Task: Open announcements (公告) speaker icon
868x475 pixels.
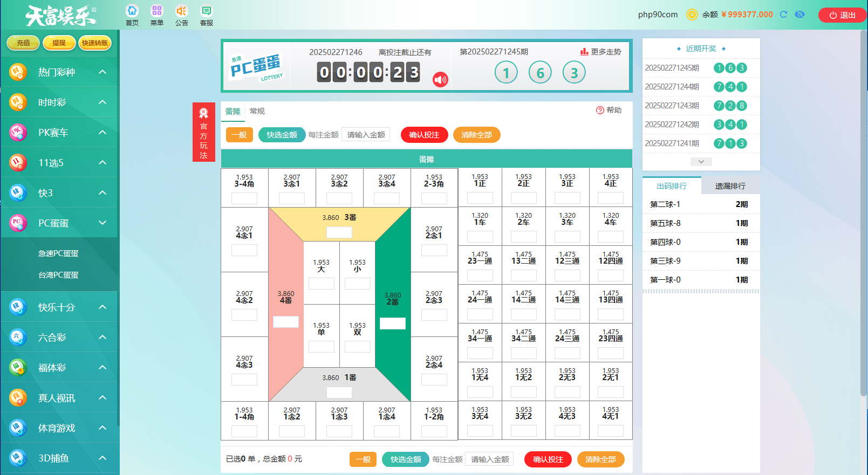Action: tap(181, 11)
